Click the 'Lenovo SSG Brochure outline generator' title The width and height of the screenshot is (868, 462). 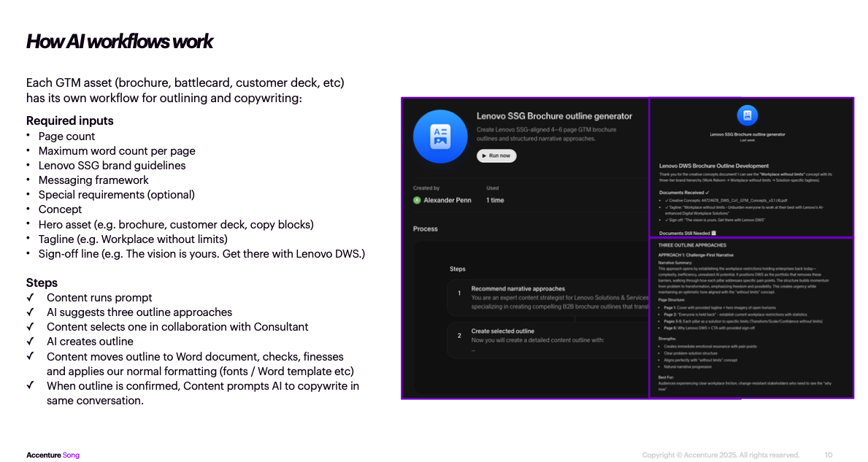pos(554,116)
